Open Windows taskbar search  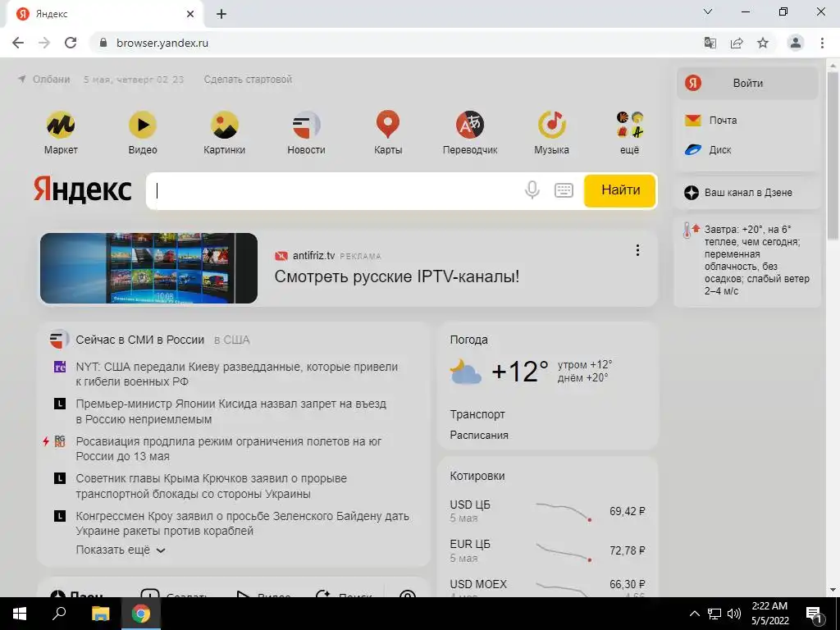tap(59, 614)
